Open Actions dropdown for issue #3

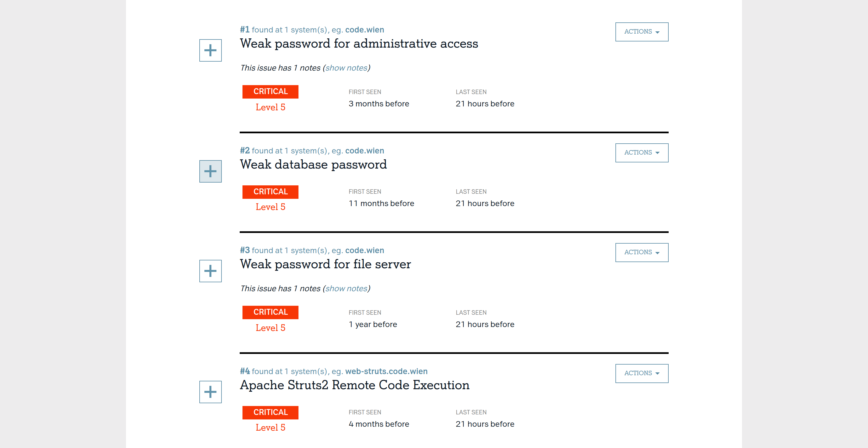(641, 253)
